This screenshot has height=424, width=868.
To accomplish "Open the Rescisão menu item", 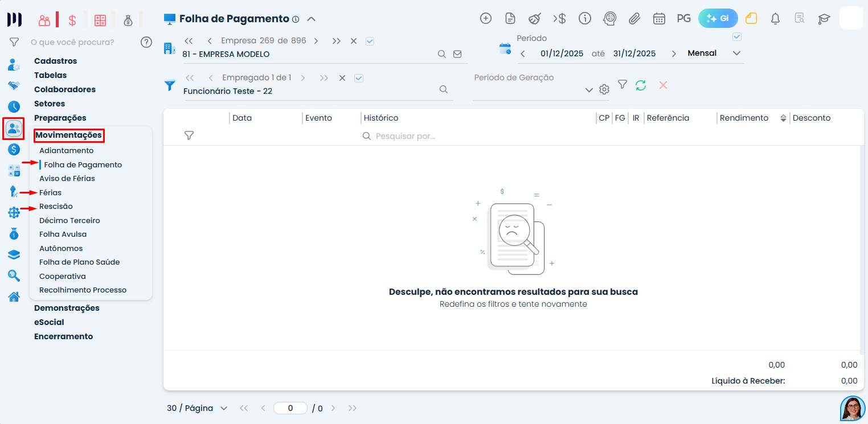I will [x=56, y=206].
